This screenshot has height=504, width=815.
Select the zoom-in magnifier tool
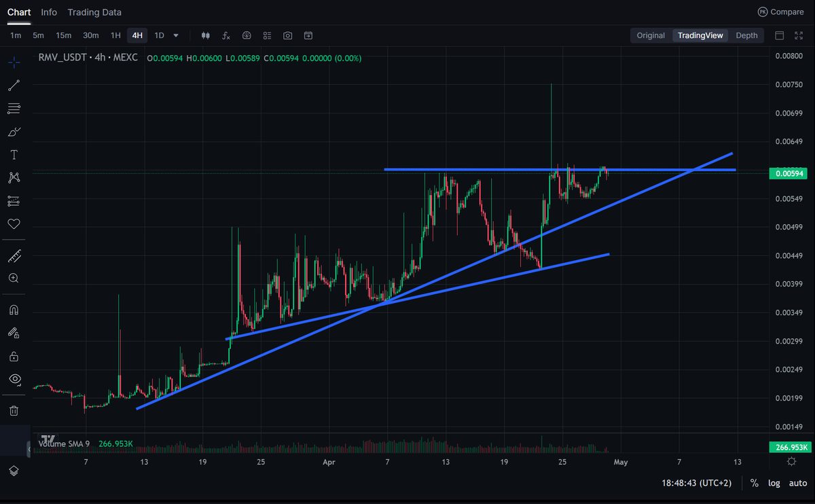14,278
